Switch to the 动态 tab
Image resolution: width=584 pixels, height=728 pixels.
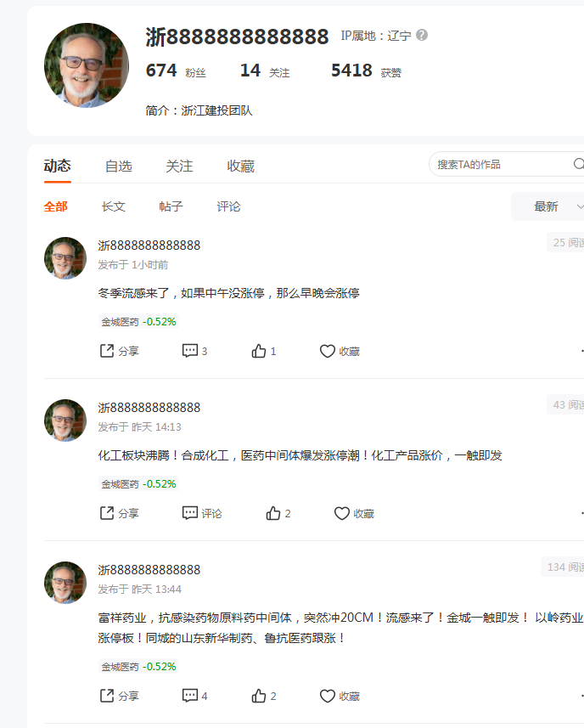(x=58, y=166)
